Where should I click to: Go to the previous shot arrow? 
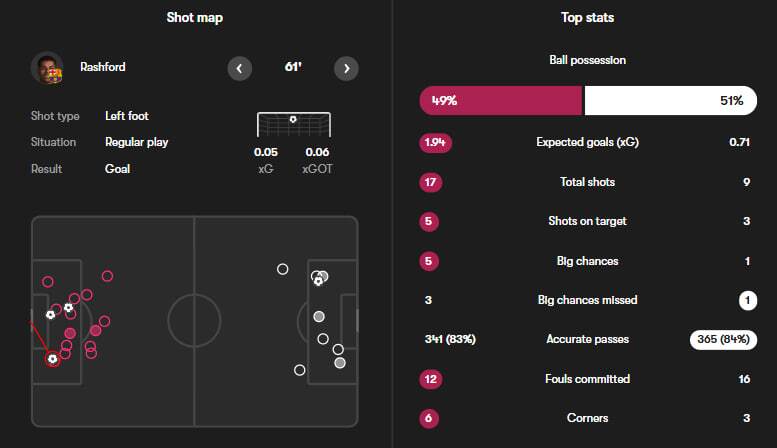239,68
